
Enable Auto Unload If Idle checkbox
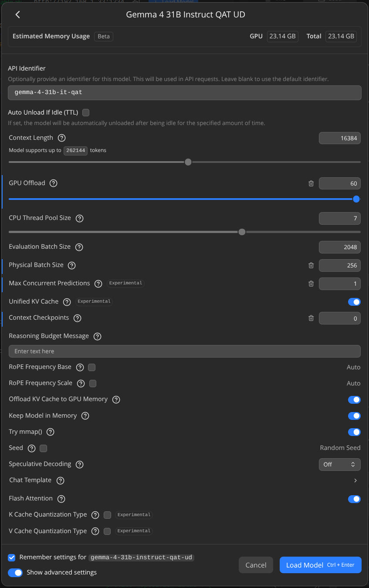click(x=86, y=112)
